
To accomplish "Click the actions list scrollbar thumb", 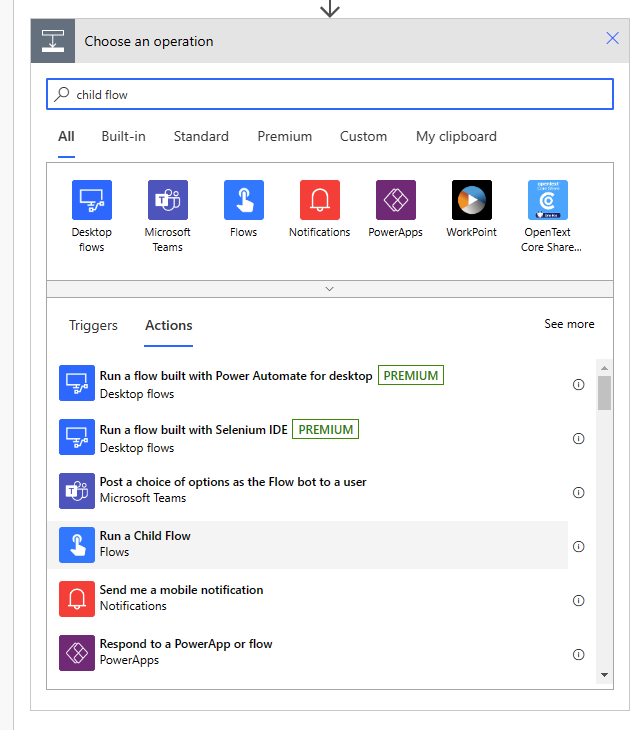I will 604,393.
